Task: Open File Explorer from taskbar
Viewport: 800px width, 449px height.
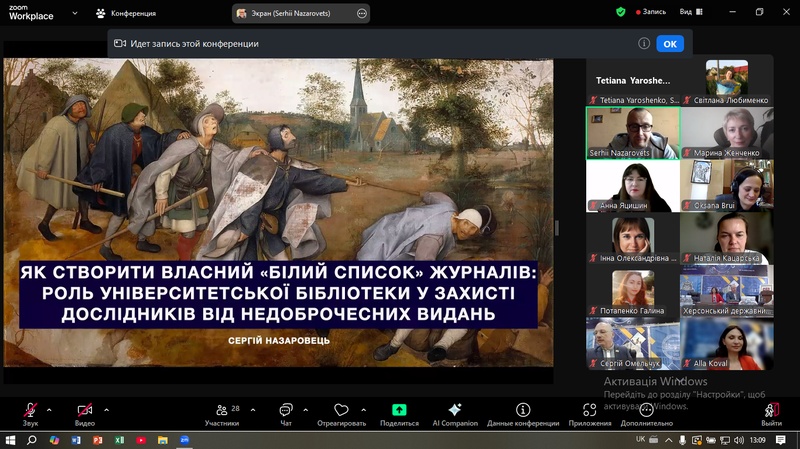Action: coord(163,440)
